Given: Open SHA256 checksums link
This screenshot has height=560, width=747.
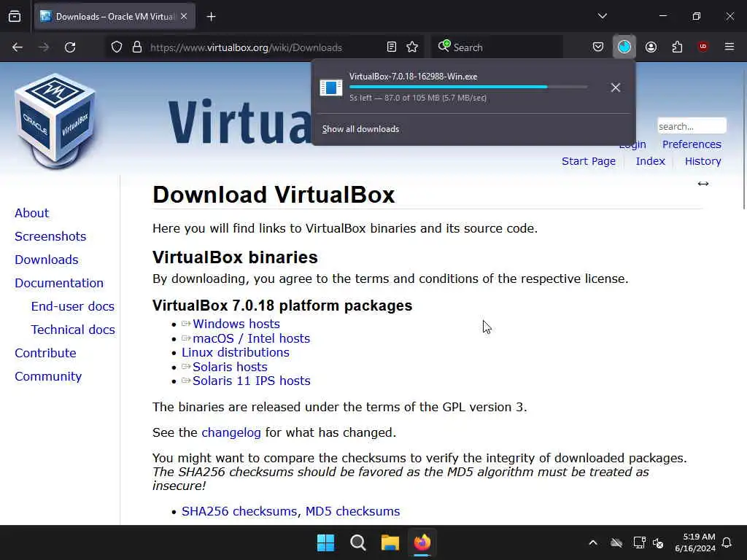Looking at the screenshot, I should click(239, 511).
